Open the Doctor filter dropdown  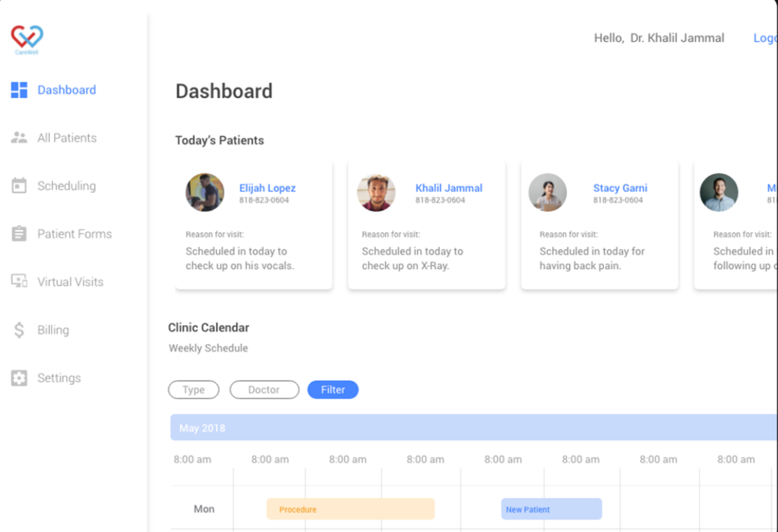coord(264,389)
